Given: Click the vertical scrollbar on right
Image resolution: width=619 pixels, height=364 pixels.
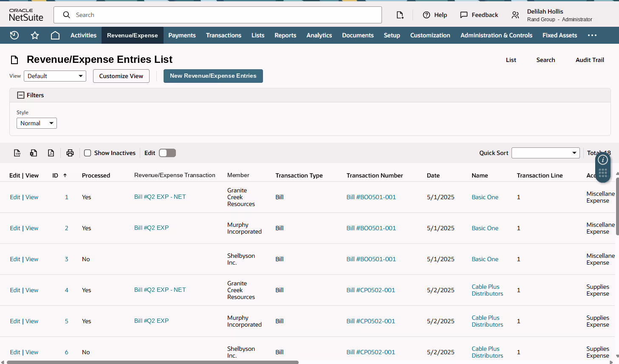Looking at the screenshot, I should [617, 206].
